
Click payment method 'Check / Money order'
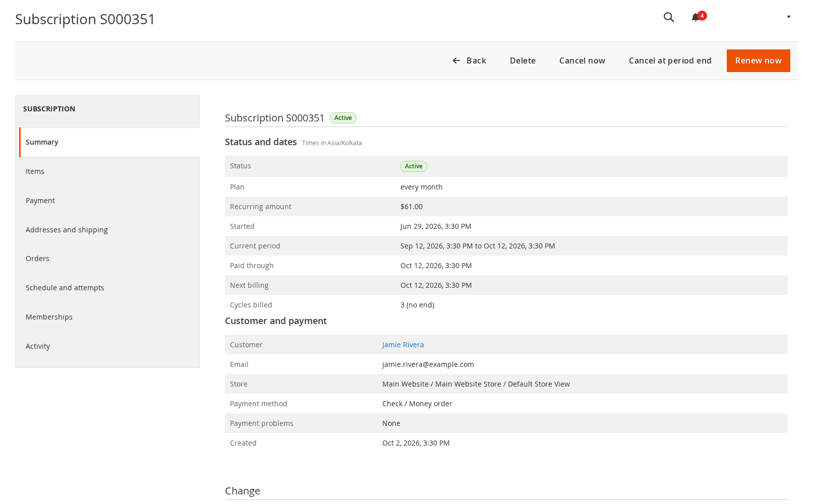[x=417, y=404]
